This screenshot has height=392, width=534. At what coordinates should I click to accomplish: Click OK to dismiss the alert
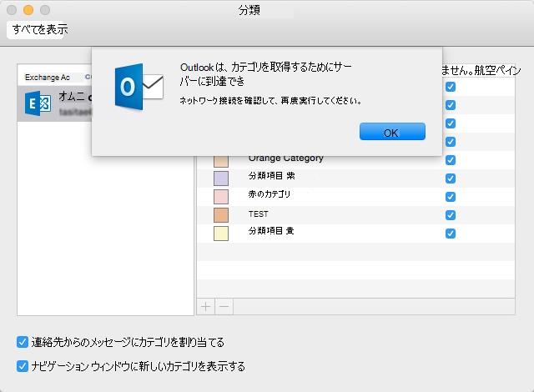[x=392, y=132]
